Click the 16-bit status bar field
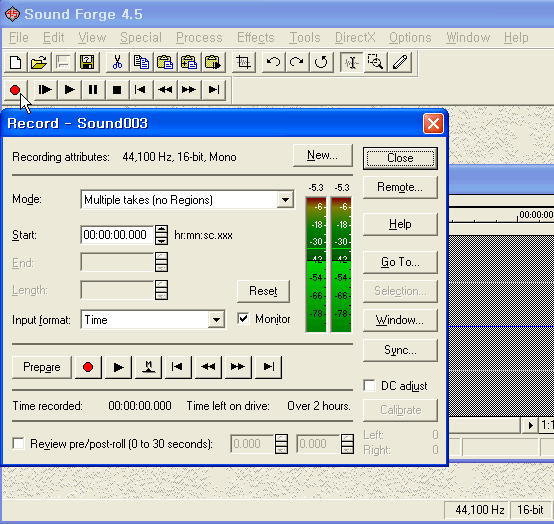 (x=530, y=510)
